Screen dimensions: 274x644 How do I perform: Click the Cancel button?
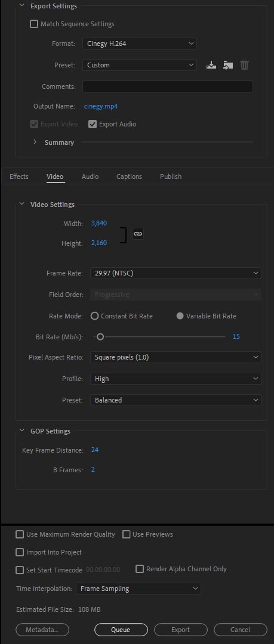[240, 630]
